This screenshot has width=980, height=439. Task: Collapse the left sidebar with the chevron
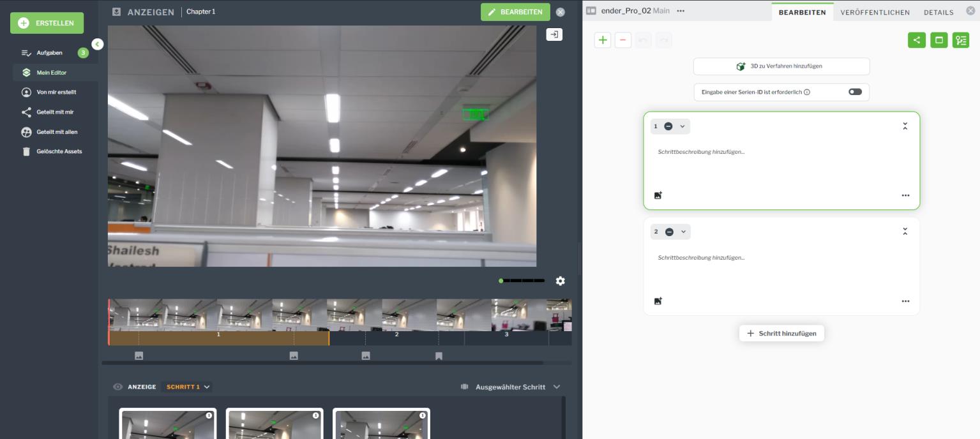97,44
